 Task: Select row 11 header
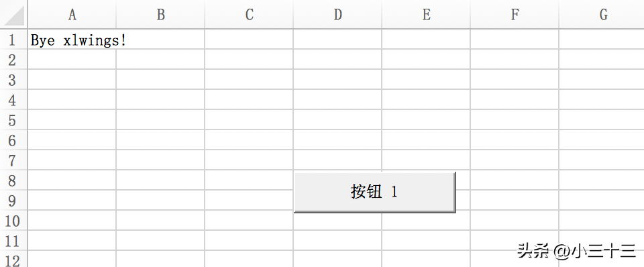[13, 241]
